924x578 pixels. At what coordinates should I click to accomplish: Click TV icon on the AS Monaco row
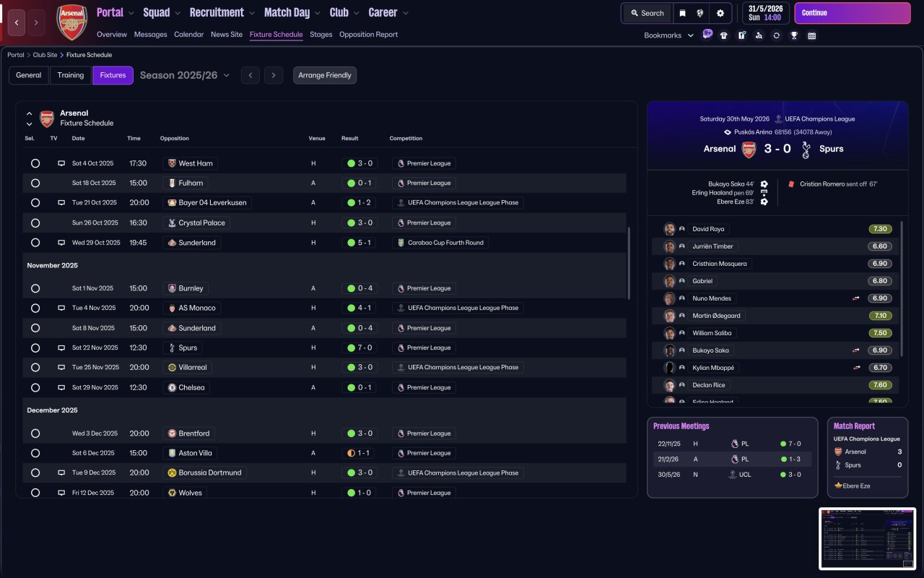[x=61, y=308]
